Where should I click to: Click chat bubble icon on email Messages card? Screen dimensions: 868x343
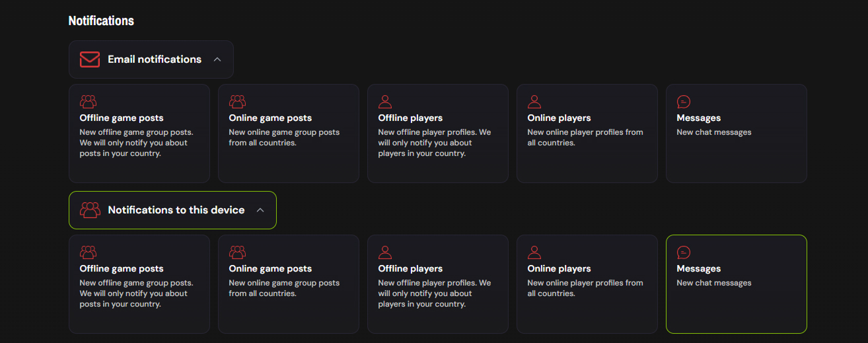[x=684, y=102]
